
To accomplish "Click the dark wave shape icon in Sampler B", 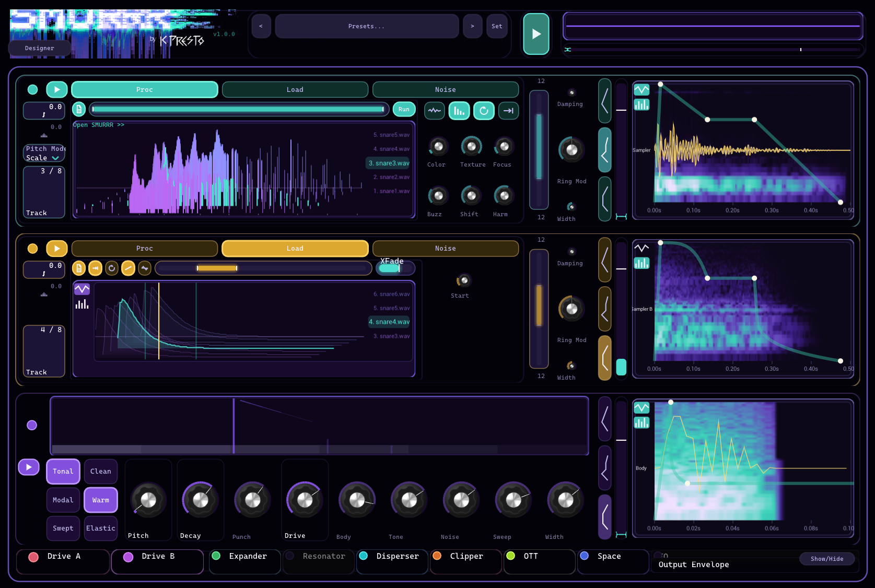I will [x=145, y=268].
